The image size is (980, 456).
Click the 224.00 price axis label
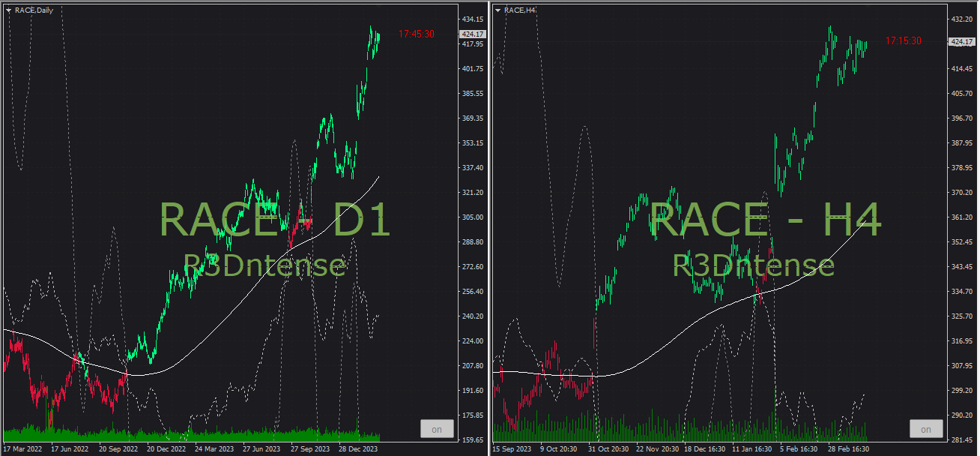click(x=472, y=340)
